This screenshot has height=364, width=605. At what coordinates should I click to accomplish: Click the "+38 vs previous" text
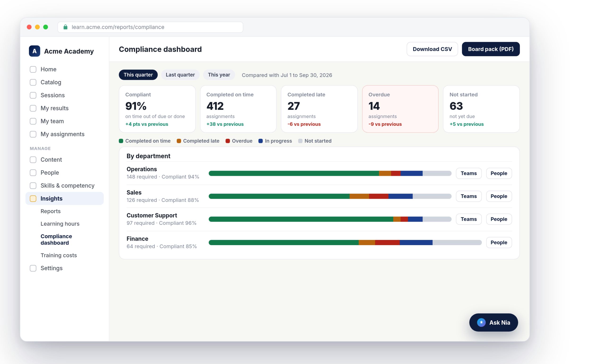click(x=225, y=124)
